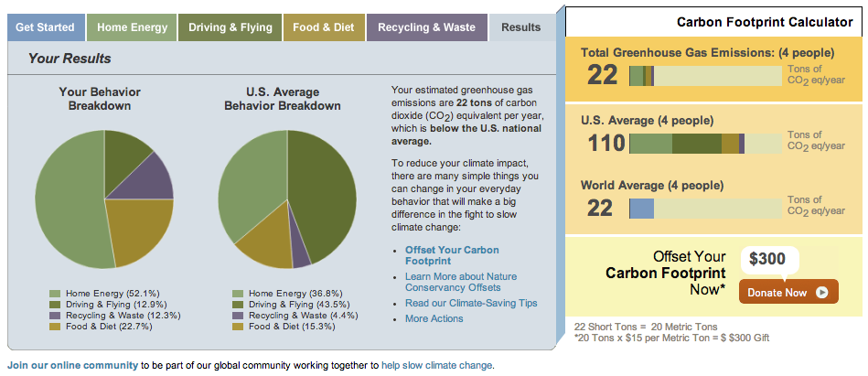Select the Food & Diet tab
The height and width of the screenshot is (376, 868).
(x=324, y=27)
